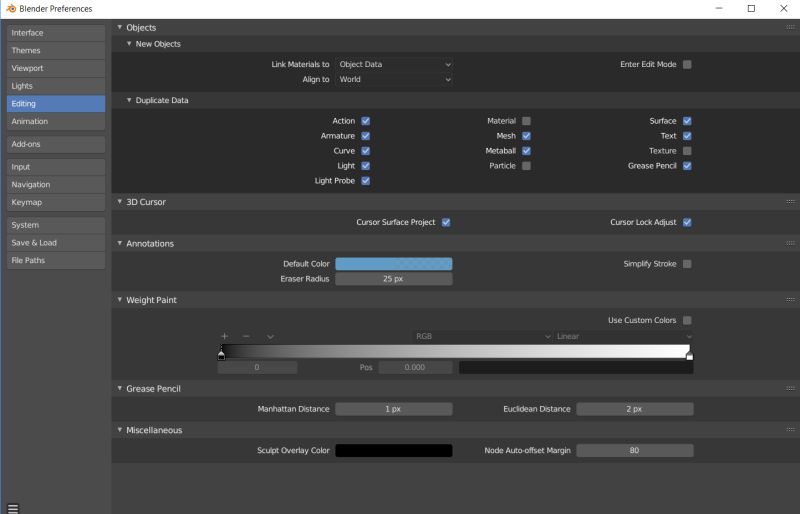Open Input preferences section
Viewport: 800px width, 514px height.
56,167
